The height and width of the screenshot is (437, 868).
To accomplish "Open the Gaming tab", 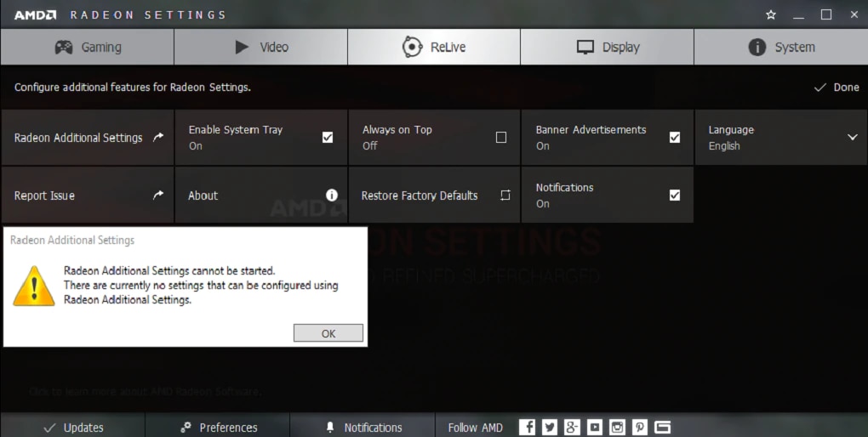I will click(x=88, y=47).
